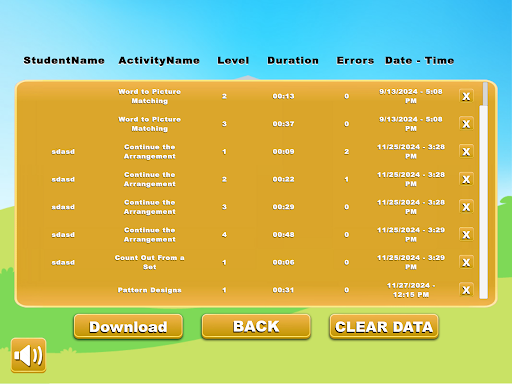Click CLEAR DATA to erase records
The width and height of the screenshot is (512, 384).
pyautogui.click(x=384, y=327)
